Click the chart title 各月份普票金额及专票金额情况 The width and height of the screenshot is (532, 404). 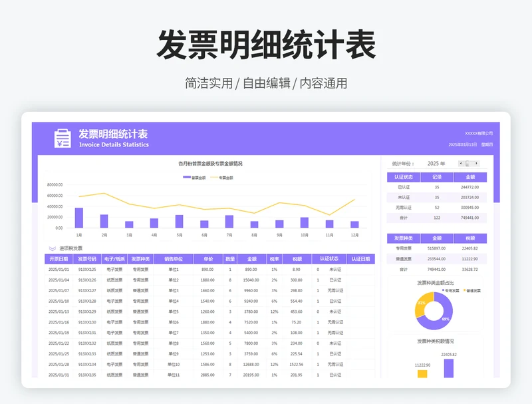coord(210,164)
